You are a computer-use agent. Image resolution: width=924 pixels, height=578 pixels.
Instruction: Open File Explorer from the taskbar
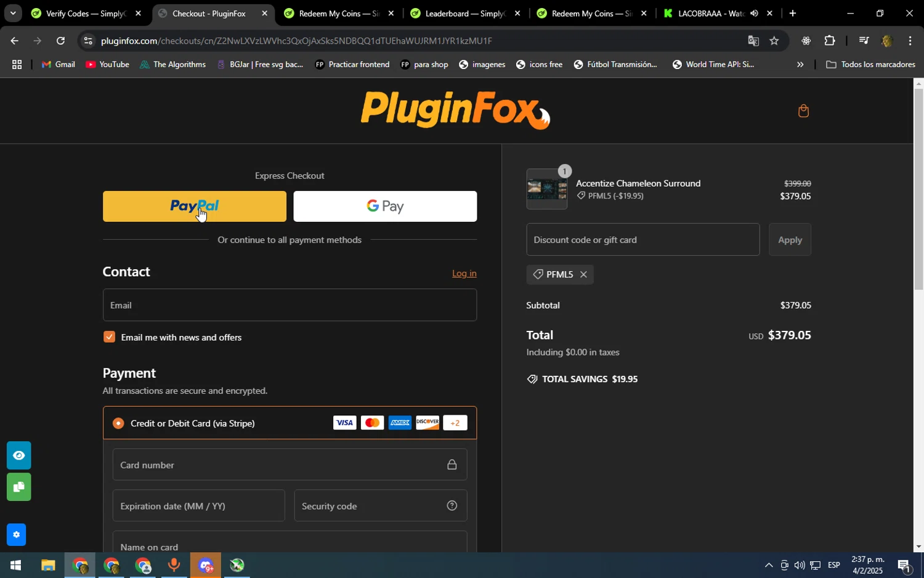(x=48, y=565)
